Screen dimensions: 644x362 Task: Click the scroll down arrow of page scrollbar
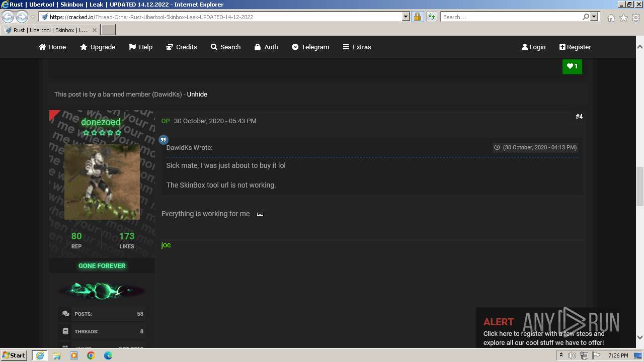640,337
